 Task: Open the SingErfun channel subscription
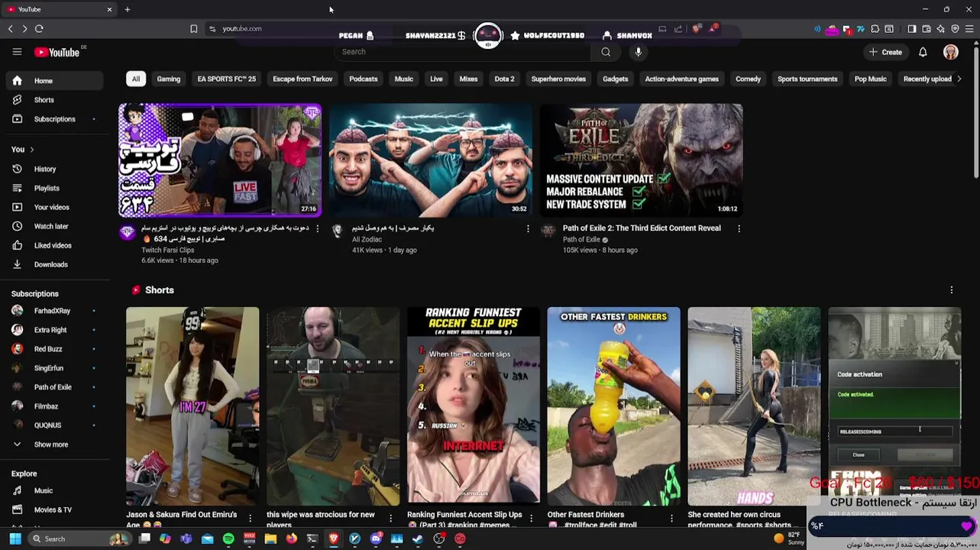(x=54, y=368)
